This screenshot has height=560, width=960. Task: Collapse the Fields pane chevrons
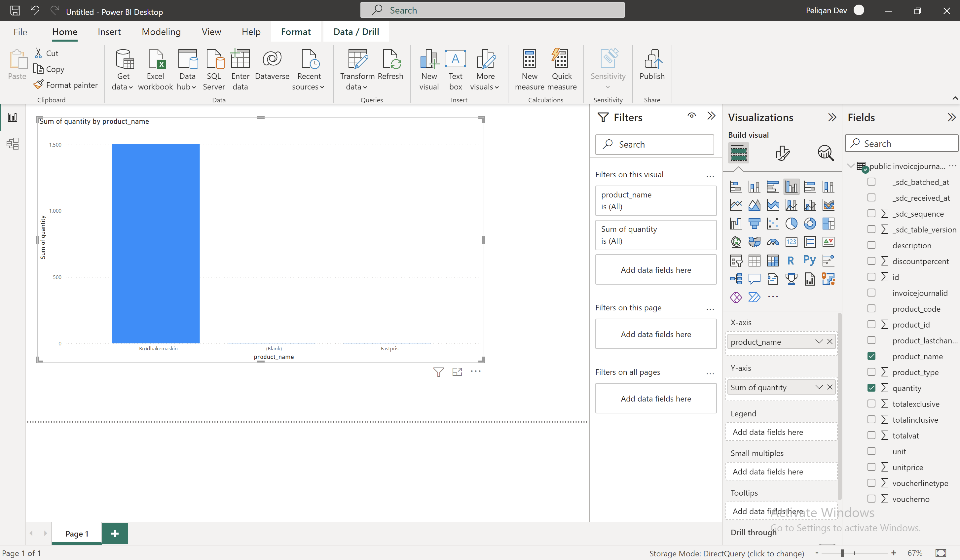(x=952, y=117)
